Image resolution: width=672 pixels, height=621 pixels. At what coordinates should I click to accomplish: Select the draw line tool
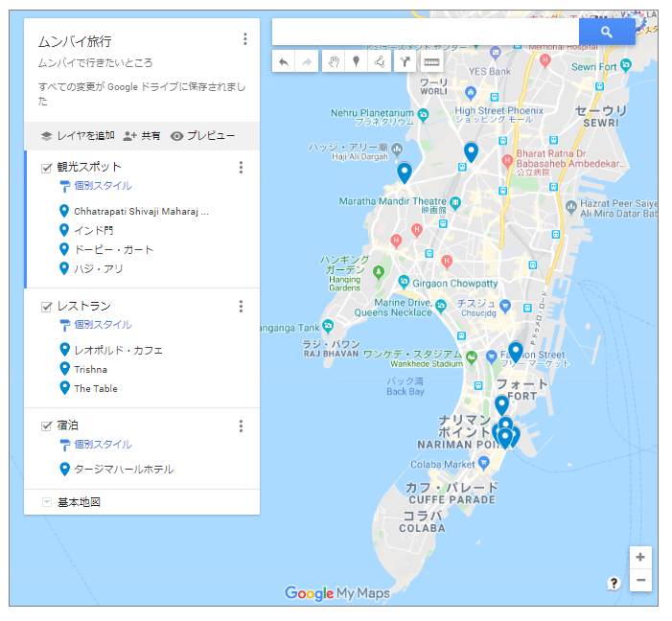pyautogui.click(x=380, y=62)
